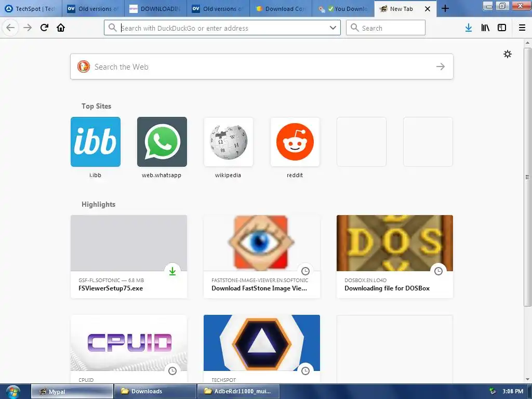Click the Top Sites section heading
532x399 pixels.
(x=96, y=106)
